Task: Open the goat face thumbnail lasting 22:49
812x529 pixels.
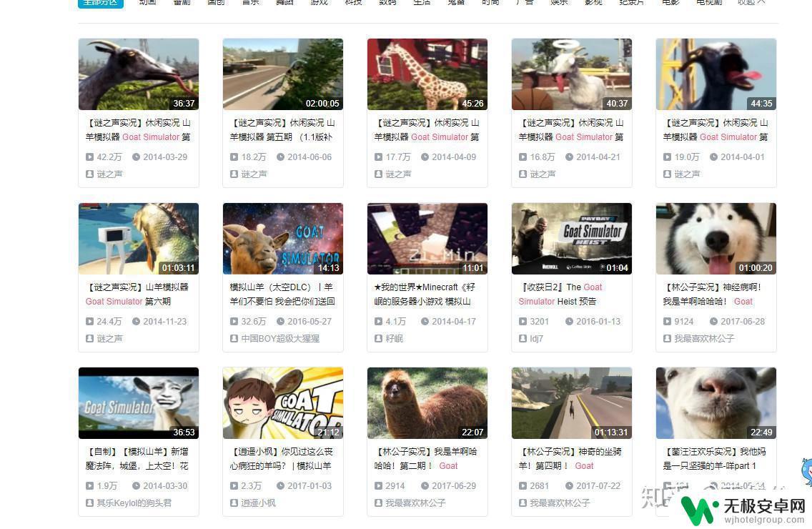Action: click(716, 403)
